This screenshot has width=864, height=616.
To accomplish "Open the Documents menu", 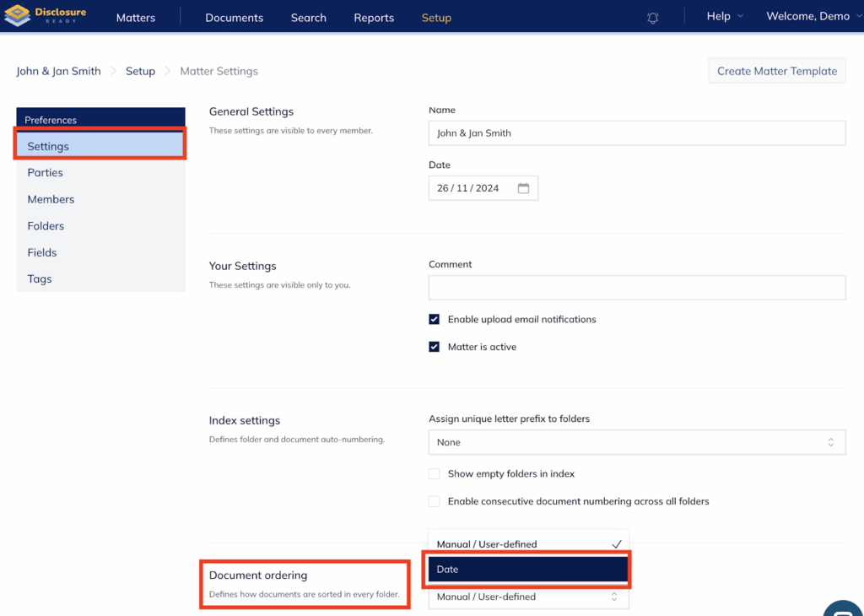I will pos(234,18).
